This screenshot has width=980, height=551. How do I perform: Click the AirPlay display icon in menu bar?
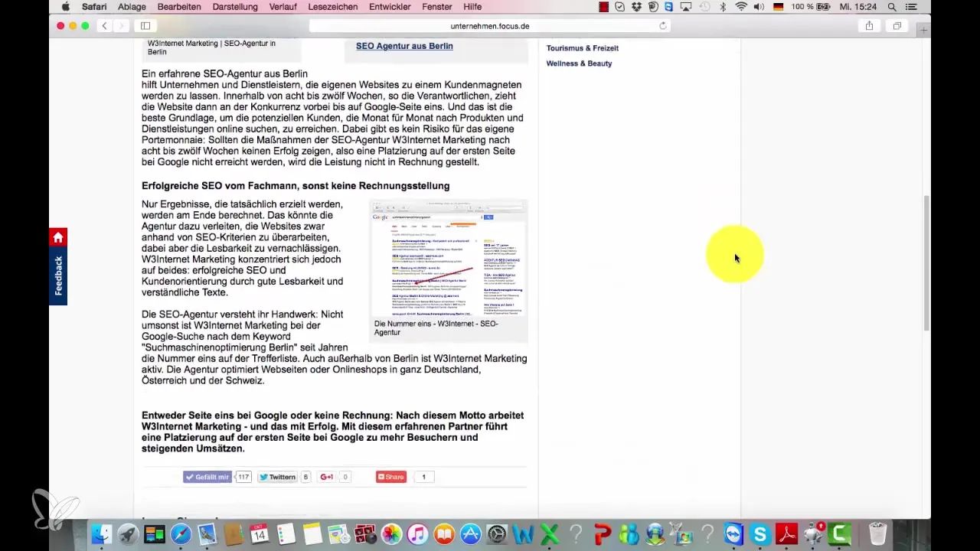tap(686, 7)
